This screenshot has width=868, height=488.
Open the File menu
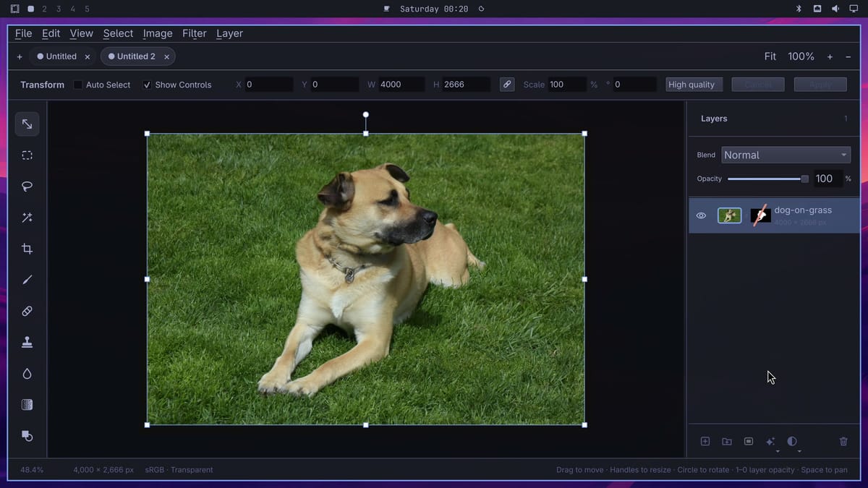[23, 33]
